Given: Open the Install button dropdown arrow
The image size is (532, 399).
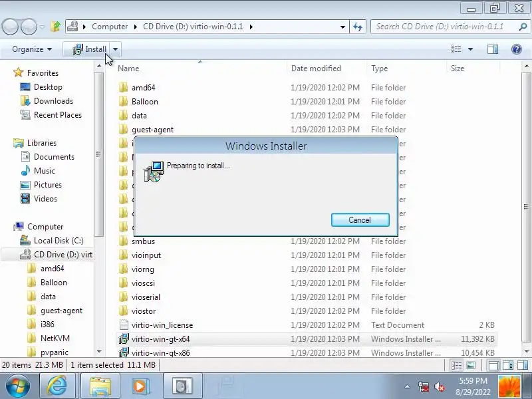Looking at the screenshot, I should click(115, 49).
